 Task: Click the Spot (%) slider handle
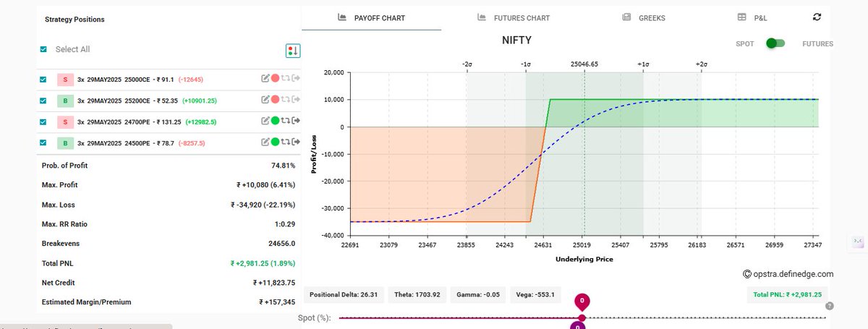click(x=582, y=317)
